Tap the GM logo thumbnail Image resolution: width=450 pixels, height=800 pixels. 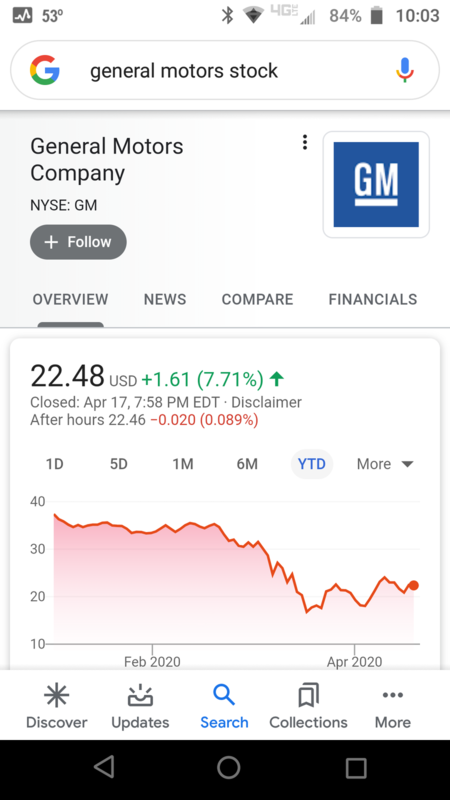(376, 184)
